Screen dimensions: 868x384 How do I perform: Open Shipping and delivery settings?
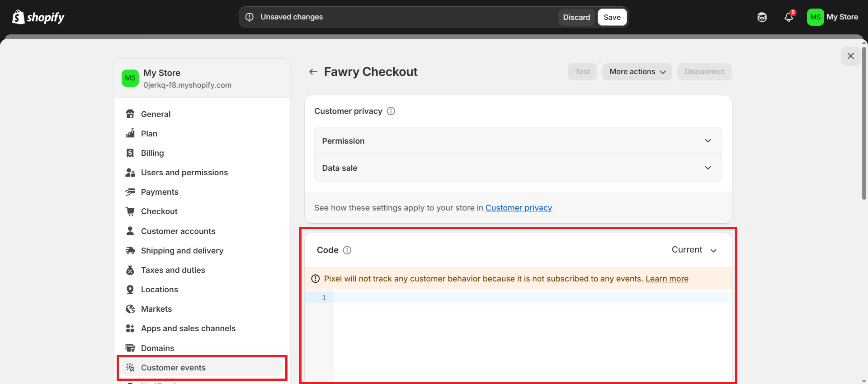(x=202, y=250)
